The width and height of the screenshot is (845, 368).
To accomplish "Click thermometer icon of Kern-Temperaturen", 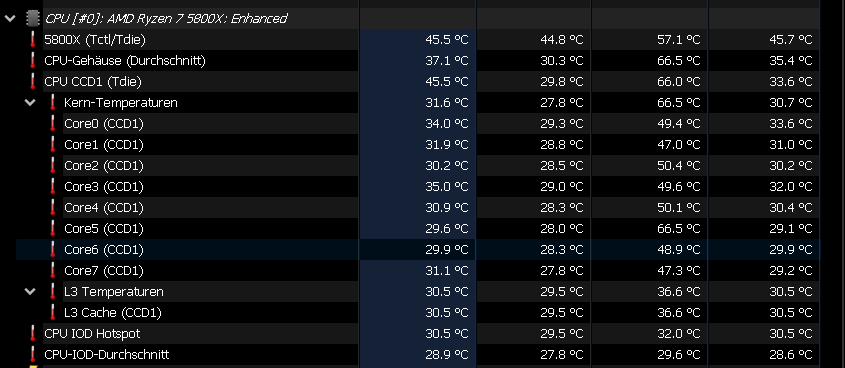I will [52, 102].
